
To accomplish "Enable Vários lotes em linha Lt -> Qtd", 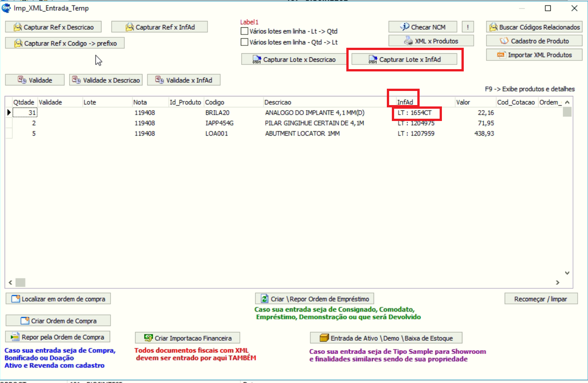I will [245, 31].
